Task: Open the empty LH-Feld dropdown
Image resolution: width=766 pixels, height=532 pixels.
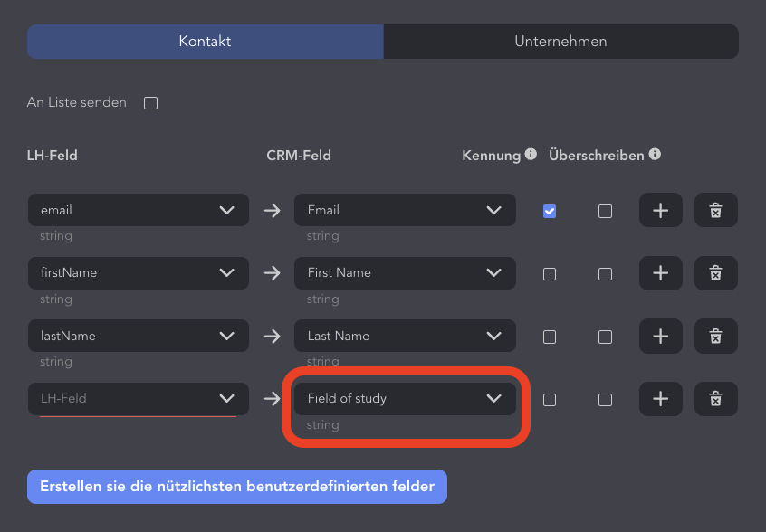Action: (139, 399)
